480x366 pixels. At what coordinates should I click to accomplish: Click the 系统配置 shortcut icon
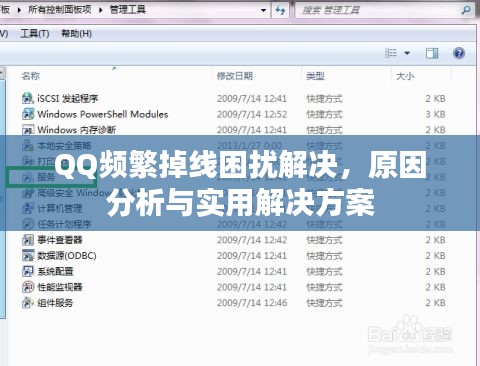tap(28, 271)
